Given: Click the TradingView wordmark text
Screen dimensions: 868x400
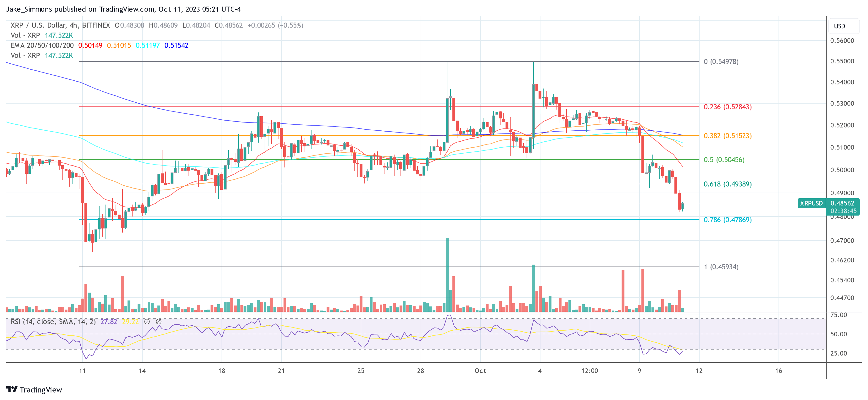Looking at the screenshot, I should click(x=41, y=389).
